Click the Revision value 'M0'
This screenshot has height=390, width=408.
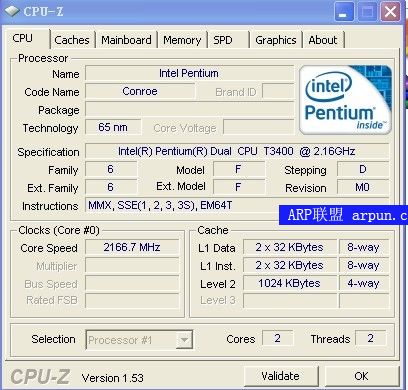363,187
